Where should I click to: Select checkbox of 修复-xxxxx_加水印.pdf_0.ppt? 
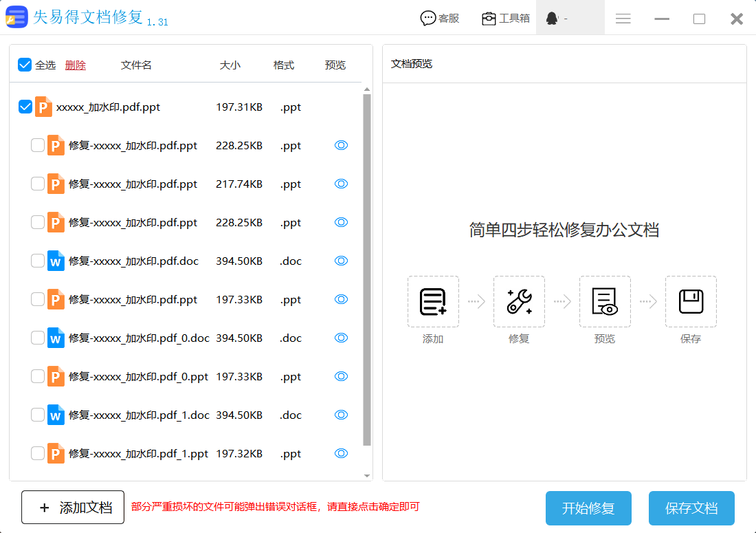(x=38, y=376)
